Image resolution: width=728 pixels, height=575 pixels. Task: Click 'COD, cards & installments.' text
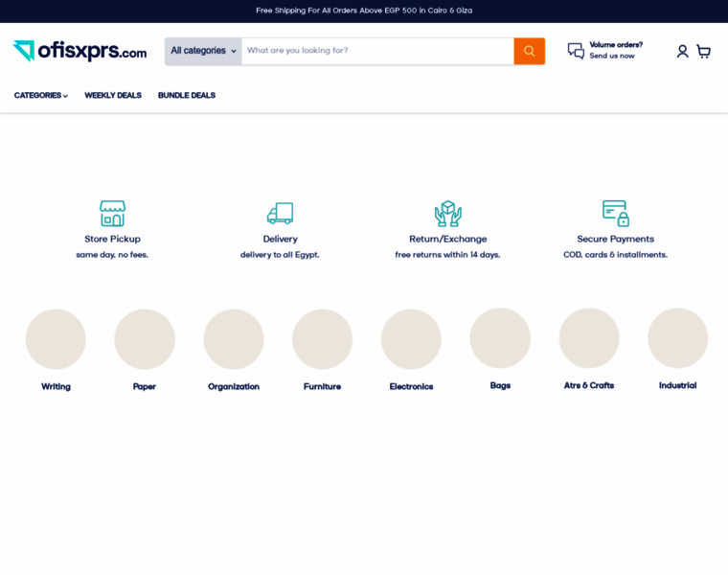[x=615, y=255]
